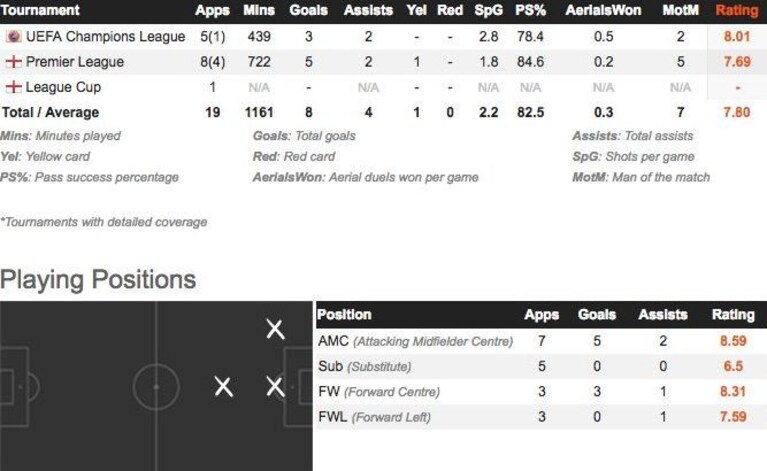
Task: Sort tournament table by Goals column
Action: tap(308, 10)
